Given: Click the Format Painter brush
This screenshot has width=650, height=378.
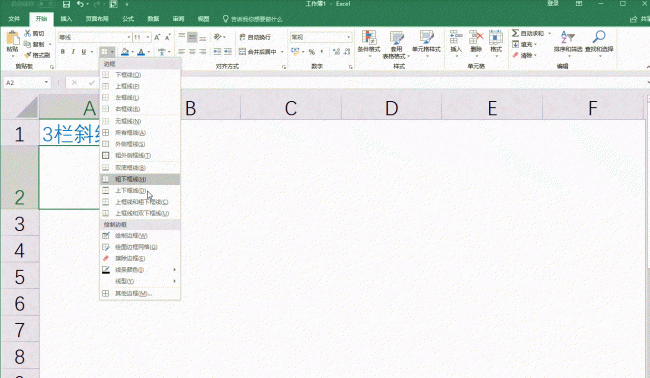Looking at the screenshot, I should click(x=28, y=55).
